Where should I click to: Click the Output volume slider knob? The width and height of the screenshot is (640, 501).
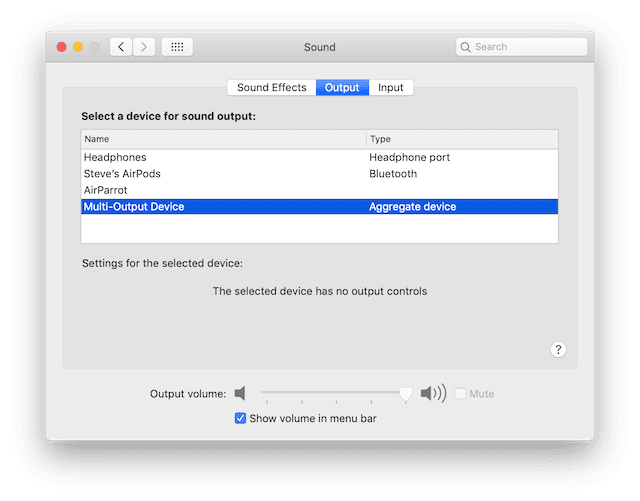click(405, 394)
